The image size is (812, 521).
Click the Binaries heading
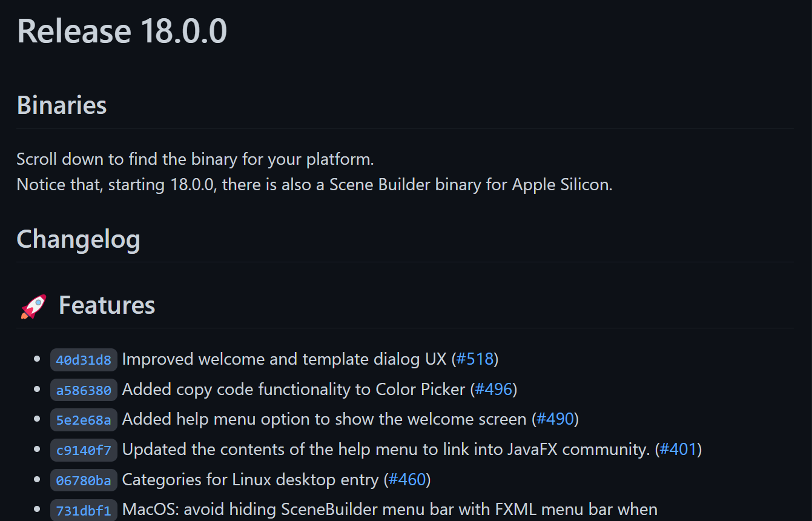click(x=62, y=105)
